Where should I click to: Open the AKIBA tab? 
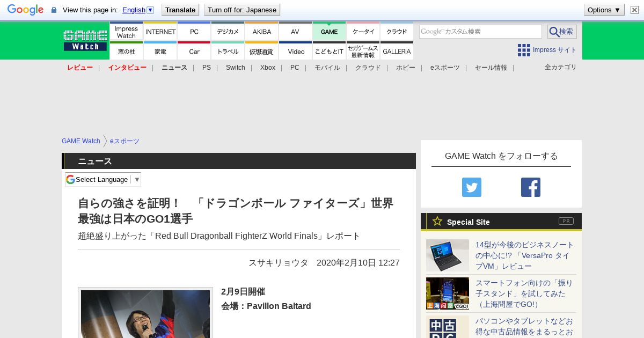tap(262, 32)
